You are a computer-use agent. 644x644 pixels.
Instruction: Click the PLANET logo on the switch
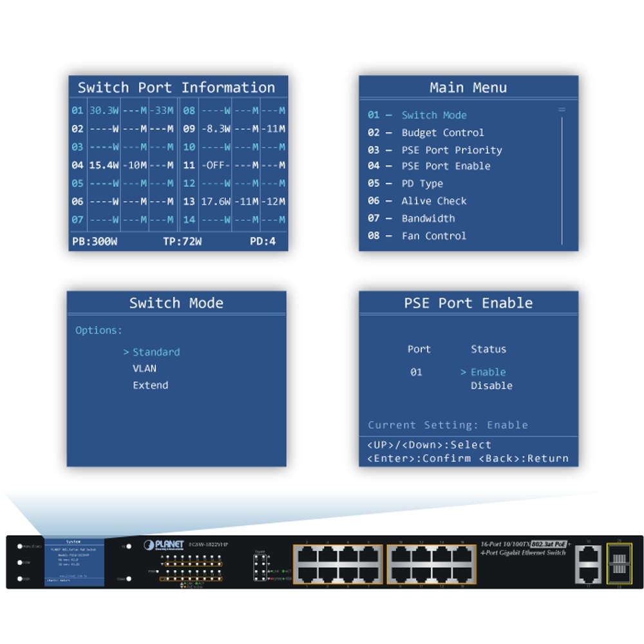[164, 545]
